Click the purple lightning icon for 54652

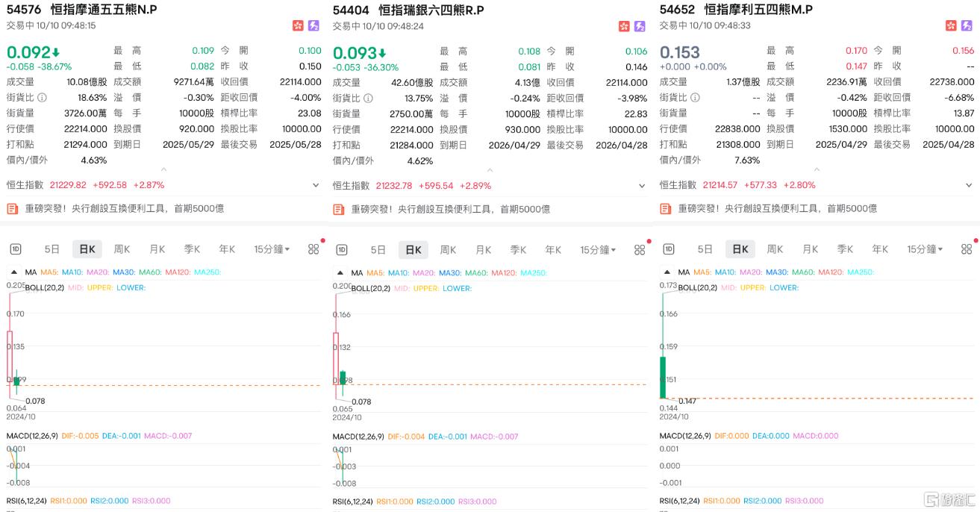(966, 25)
